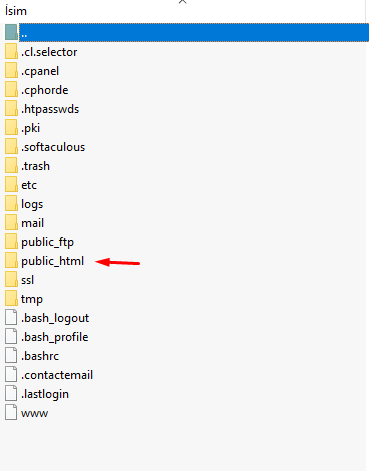The image size is (369, 471).
Task: Select the .htpasswds folder
Action: [50, 109]
